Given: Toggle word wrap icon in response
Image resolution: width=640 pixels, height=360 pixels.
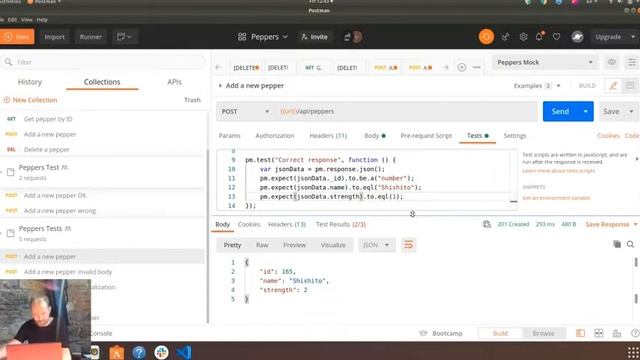Looking at the screenshot, I should click(x=408, y=245).
